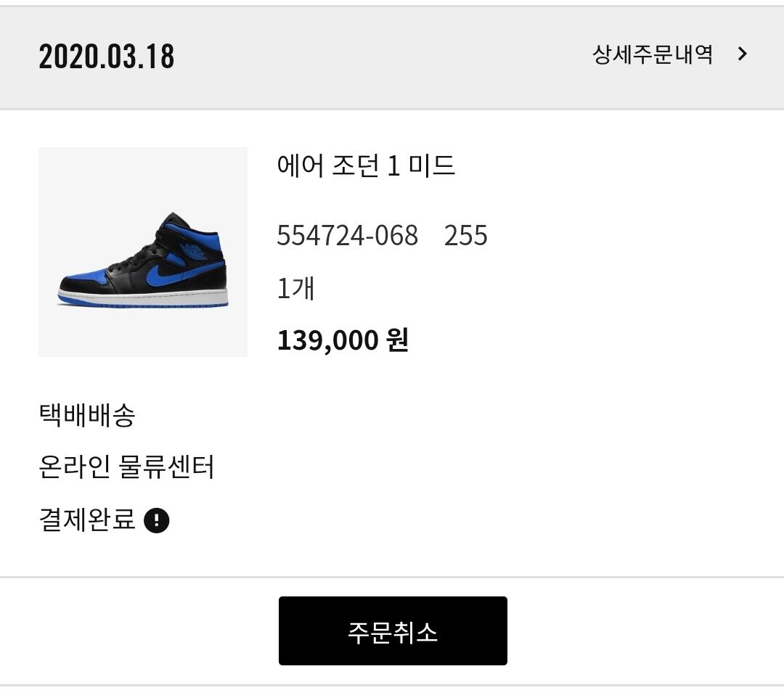Click the product code 554724-068
Viewport: 784px width, 690px height.
(348, 235)
